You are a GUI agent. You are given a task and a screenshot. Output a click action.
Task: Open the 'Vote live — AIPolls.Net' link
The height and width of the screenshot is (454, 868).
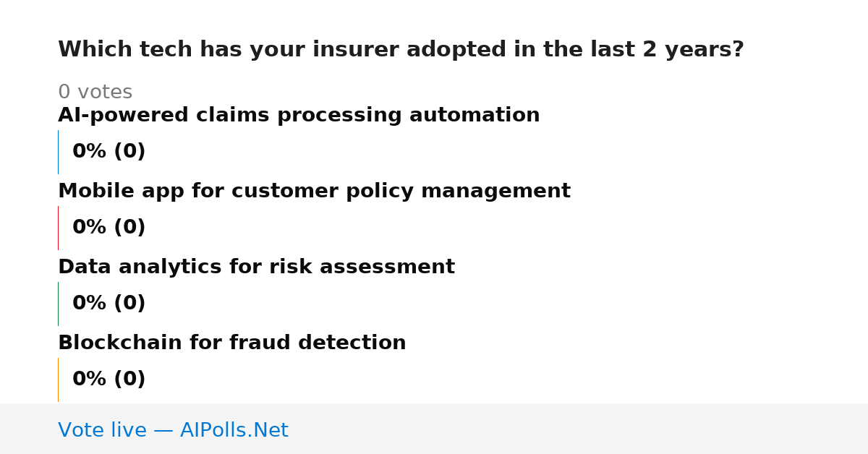pos(173,431)
